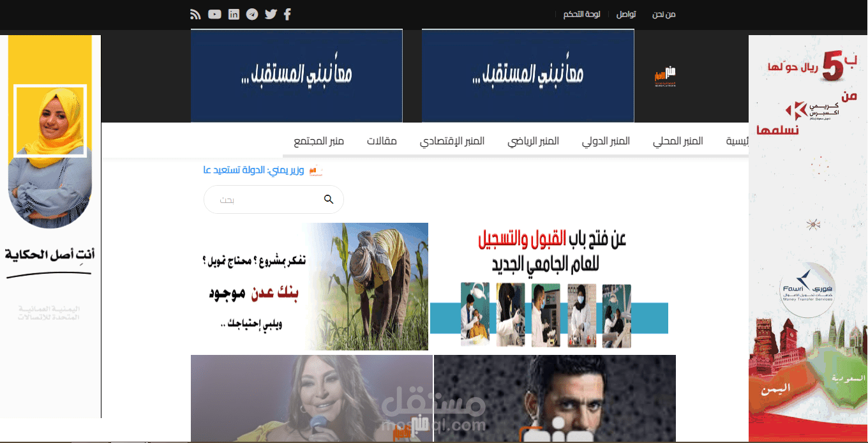
Task: Open the RSS feed icon
Action: (x=196, y=14)
